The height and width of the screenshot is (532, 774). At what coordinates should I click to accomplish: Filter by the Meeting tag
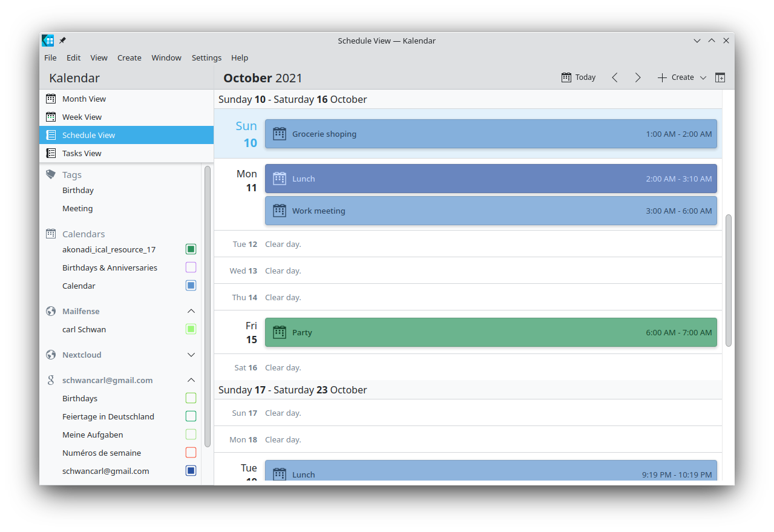coord(77,208)
